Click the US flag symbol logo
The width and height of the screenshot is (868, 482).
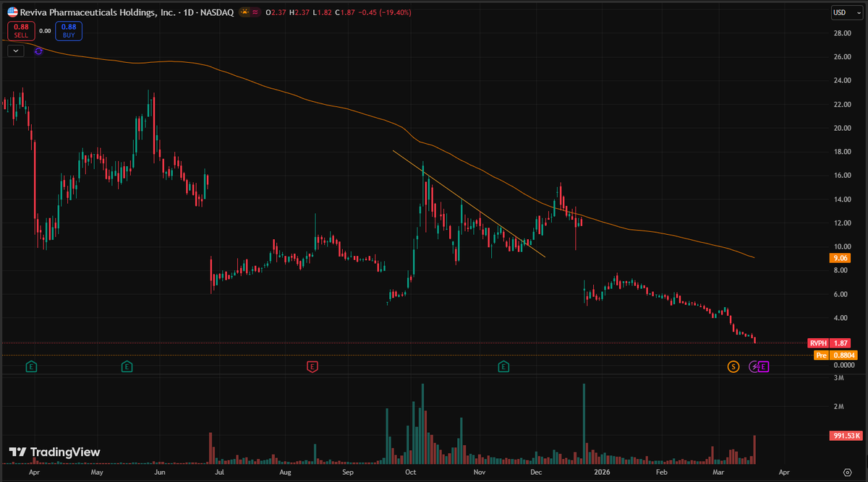coord(13,12)
